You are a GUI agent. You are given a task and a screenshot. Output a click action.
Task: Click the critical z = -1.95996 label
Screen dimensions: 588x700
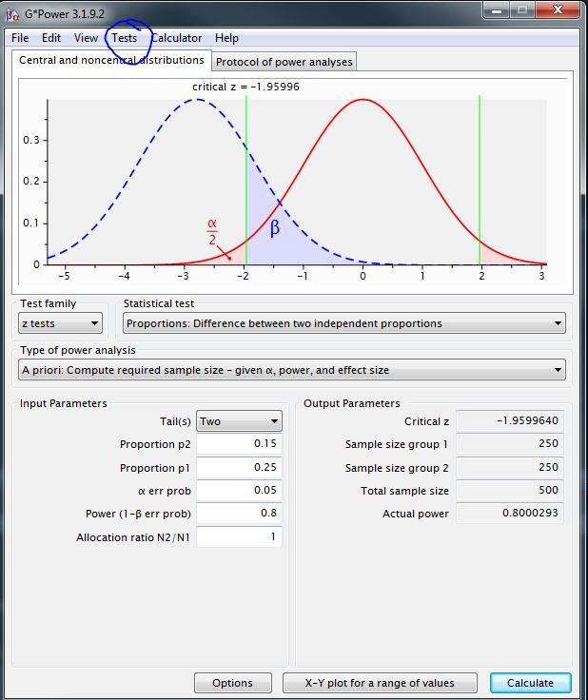[245, 87]
